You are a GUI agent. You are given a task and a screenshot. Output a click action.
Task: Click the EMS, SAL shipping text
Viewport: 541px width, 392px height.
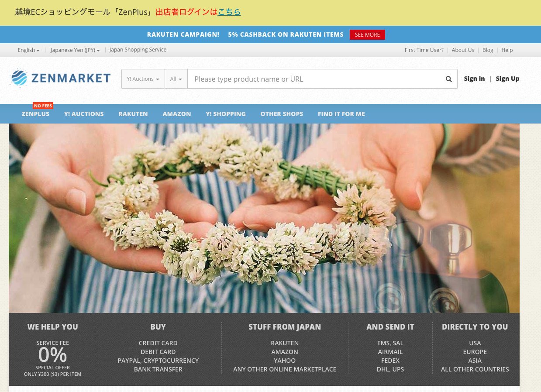pyautogui.click(x=390, y=343)
